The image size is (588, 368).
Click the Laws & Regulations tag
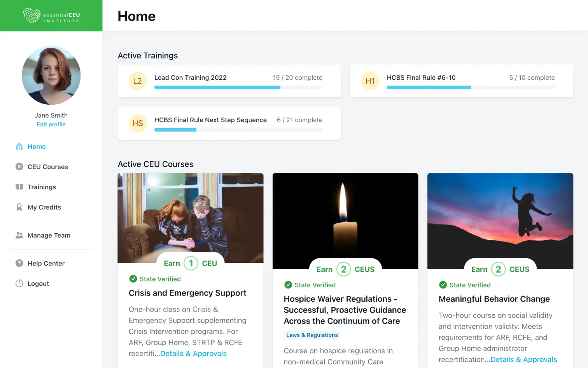coord(312,335)
